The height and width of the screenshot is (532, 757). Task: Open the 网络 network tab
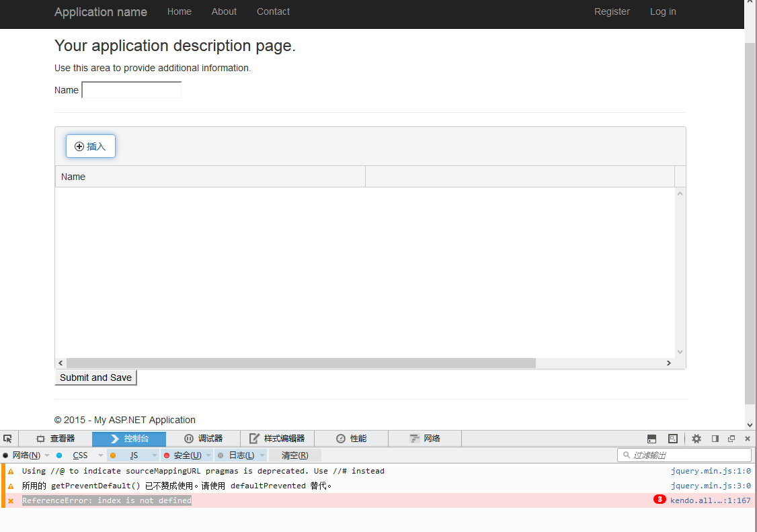pos(425,439)
